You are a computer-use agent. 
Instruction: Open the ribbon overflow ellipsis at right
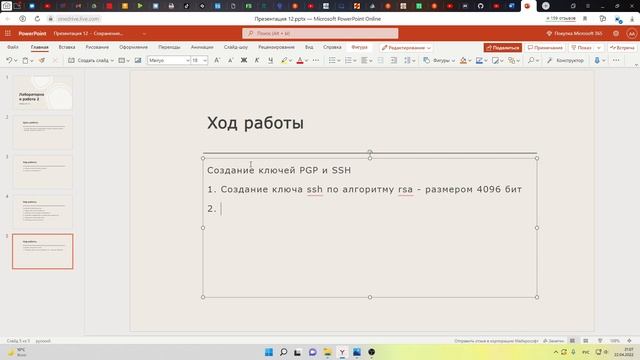click(x=616, y=60)
